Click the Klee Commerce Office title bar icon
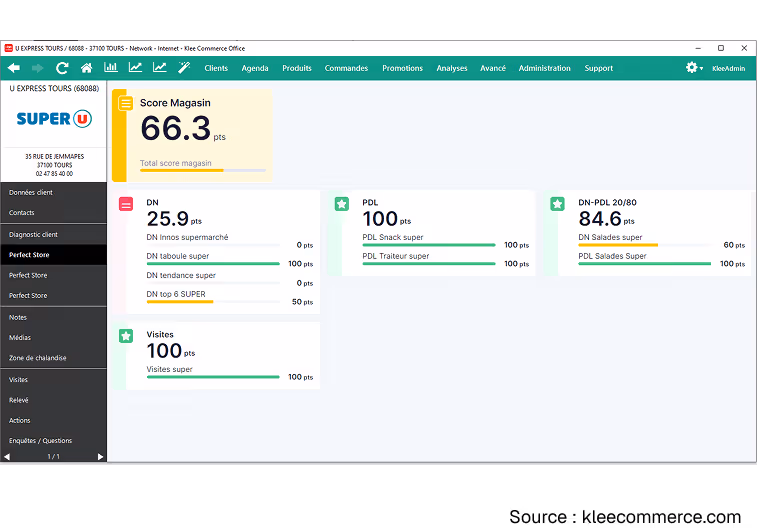The width and height of the screenshot is (757, 528). (x=8, y=48)
